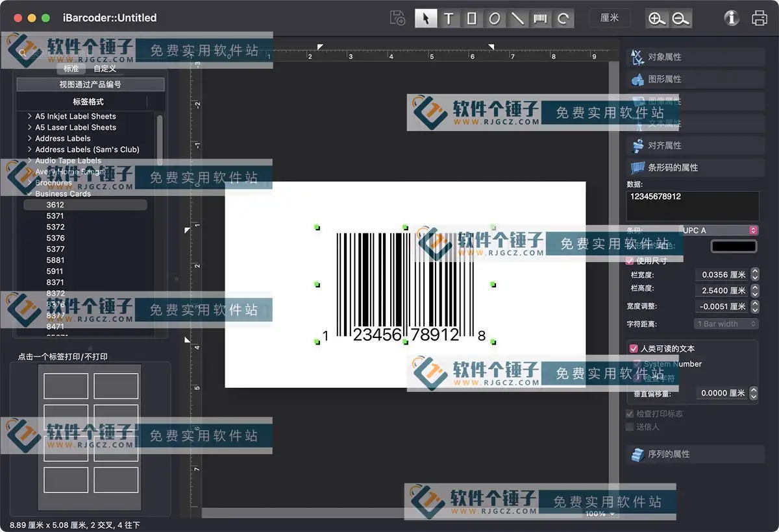
Task: Select the arrow pointer tool
Action: point(426,18)
